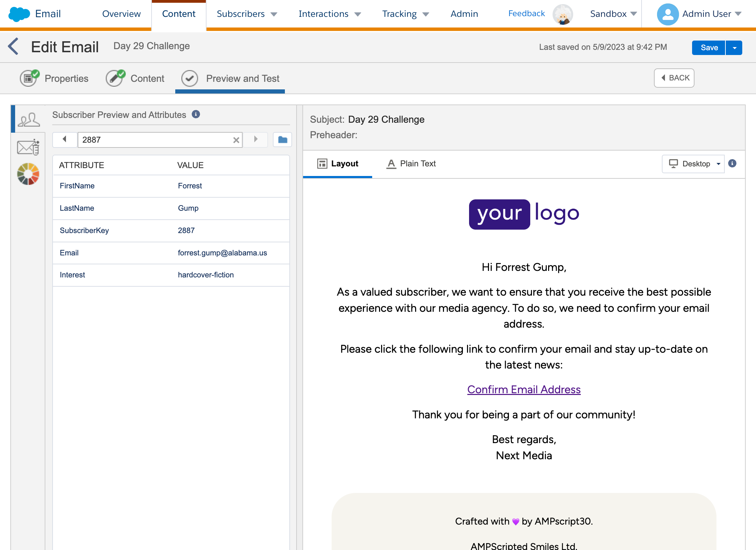Image resolution: width=756 pixels, height=550 pixels.
Task: Click the ATTRIBUTE column header
Action: tap(81, 165)
